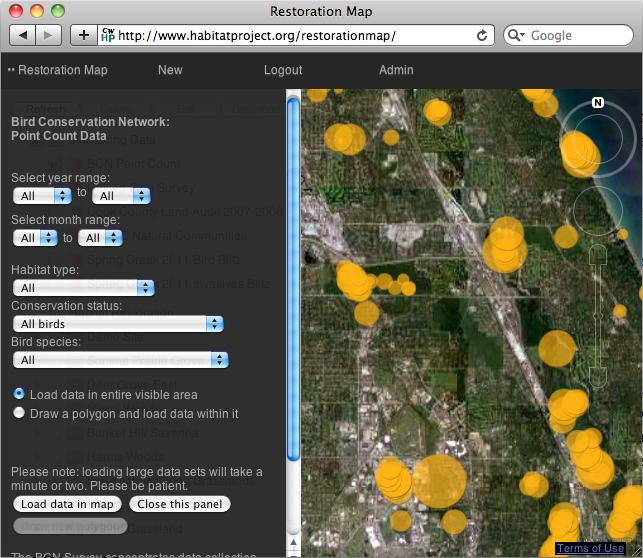Open the Bird species dropdown
The width and height of the screenshot is (643, 558).
[x=121, y=360]
